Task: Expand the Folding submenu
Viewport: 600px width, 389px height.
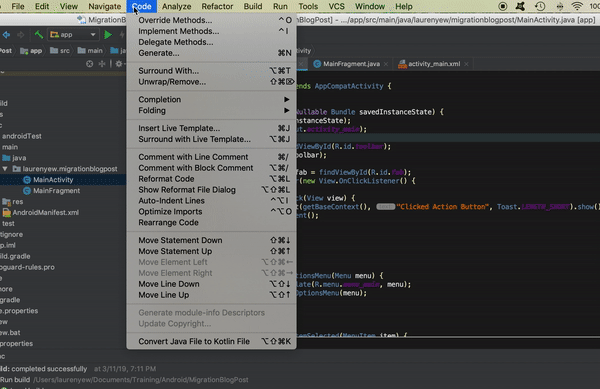Action: tap(211, 111)
